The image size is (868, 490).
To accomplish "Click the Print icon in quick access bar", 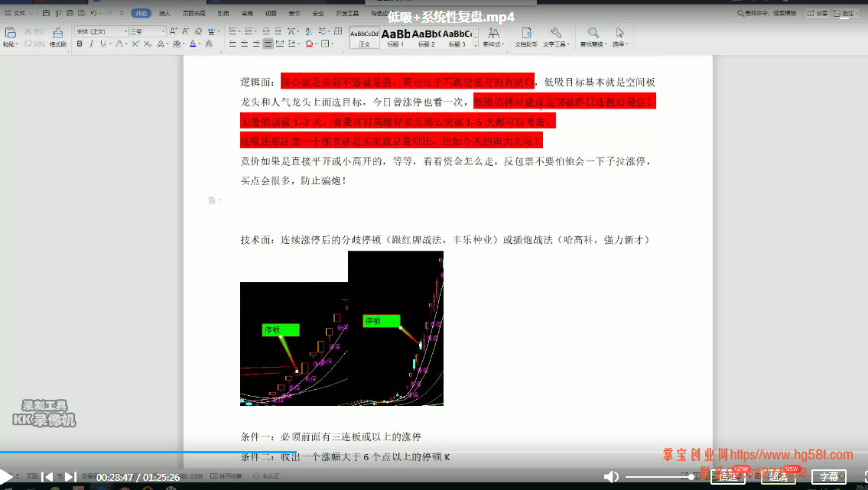I will click(70, 13).
